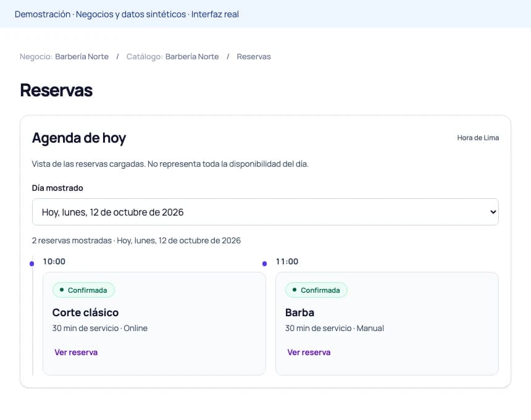Click the Agenda de hoy heading
This screenshot has width=531, height=420.
pos(79,138)
